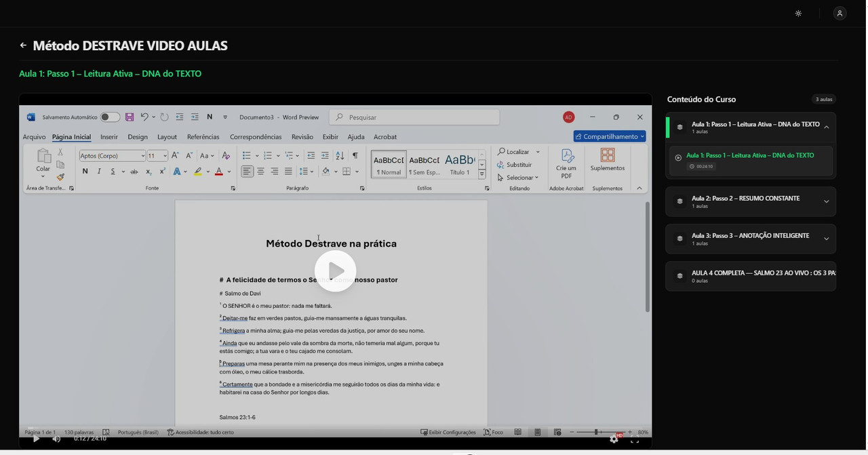This screenshot has height=455, width=868.
Task: Open the Arquivo menu tab
Action: [34, 137]
